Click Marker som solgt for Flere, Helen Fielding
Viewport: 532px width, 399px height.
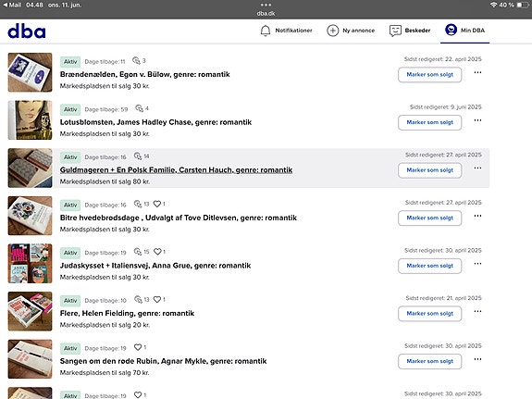click(x=429, y=314)
